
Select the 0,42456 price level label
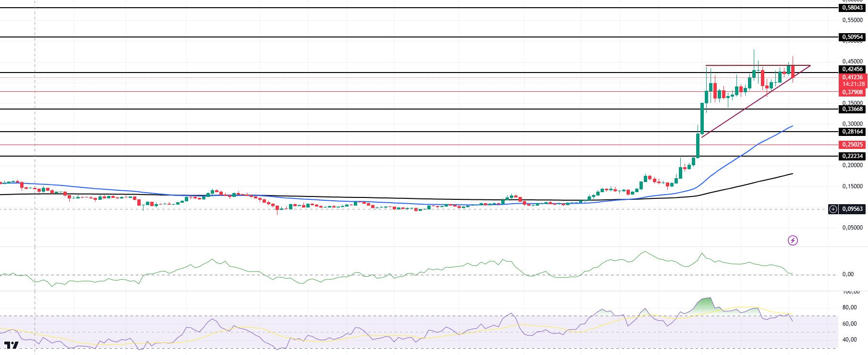tap(852, 69)
